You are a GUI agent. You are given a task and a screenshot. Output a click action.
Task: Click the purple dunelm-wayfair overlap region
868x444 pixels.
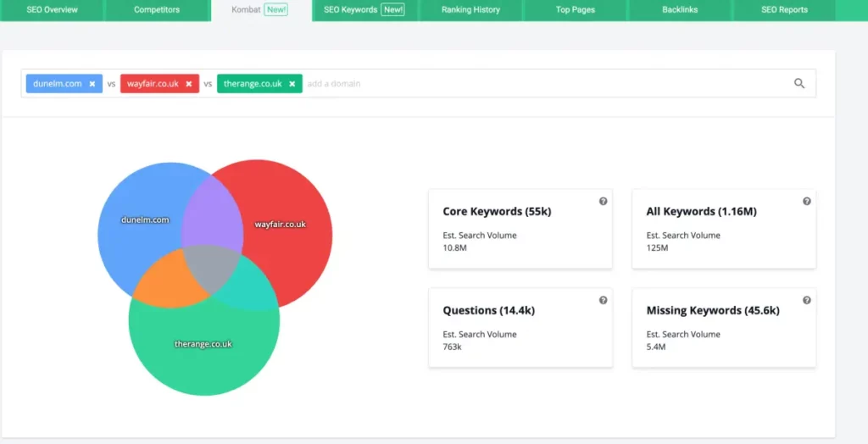tap(213, 214)
